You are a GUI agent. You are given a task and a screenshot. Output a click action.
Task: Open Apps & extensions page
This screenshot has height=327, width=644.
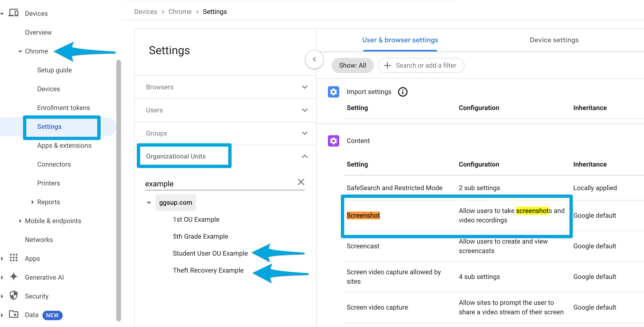pyautogui.click(x=64, y=146)
